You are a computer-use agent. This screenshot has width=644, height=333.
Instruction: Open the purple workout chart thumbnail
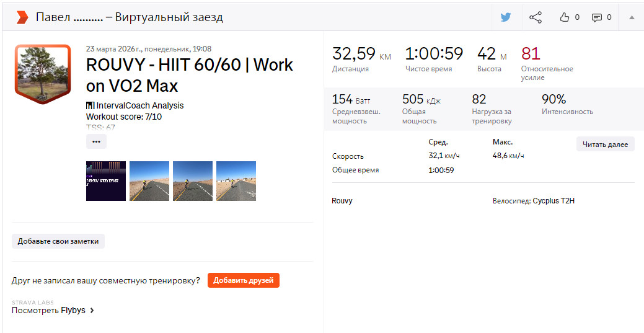click(x=106, y=181)
